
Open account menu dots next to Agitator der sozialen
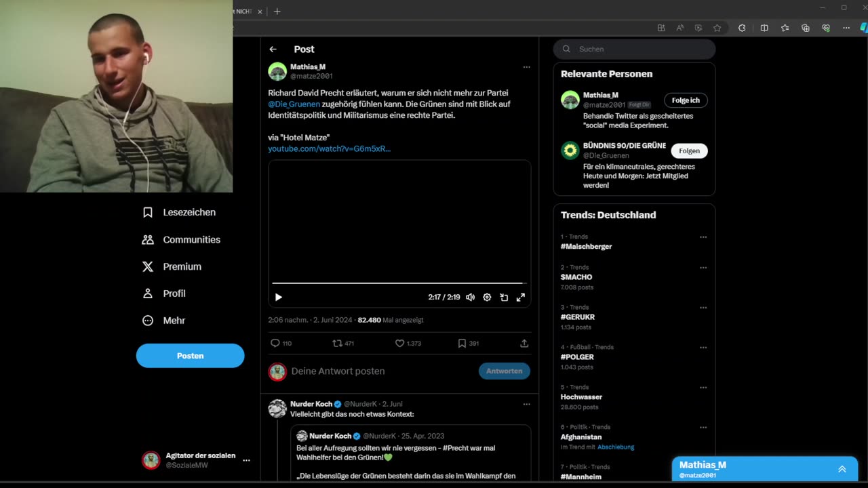(x=246, y=460)
